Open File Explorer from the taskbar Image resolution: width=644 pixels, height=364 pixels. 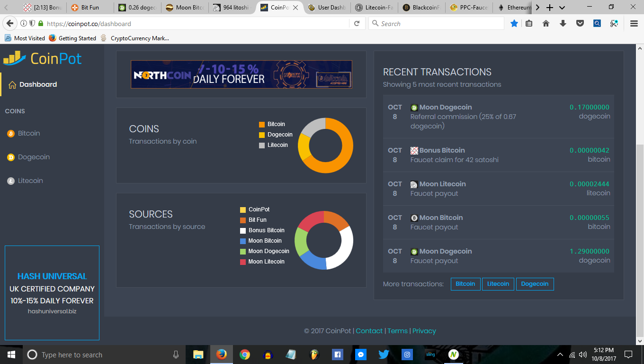(198, 355)
